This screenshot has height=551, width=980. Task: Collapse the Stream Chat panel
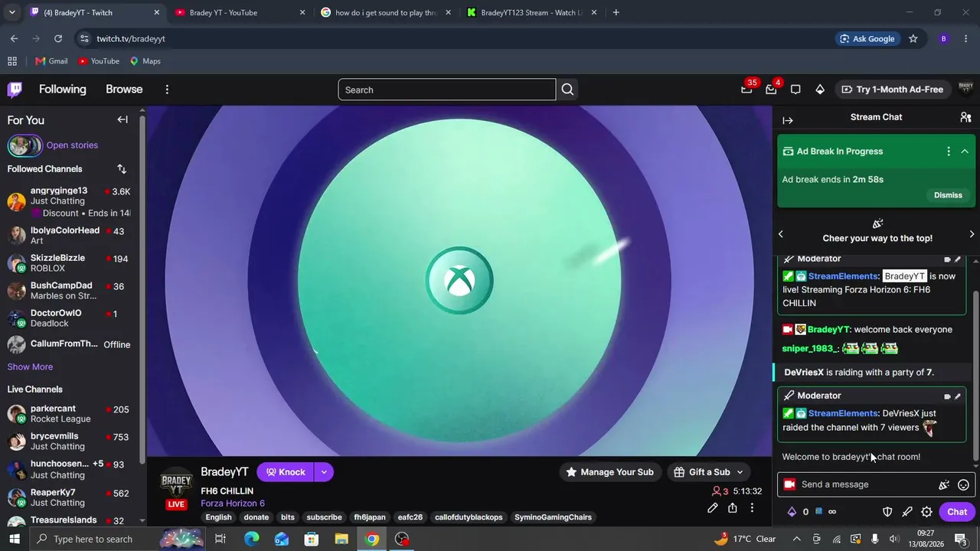788,120
